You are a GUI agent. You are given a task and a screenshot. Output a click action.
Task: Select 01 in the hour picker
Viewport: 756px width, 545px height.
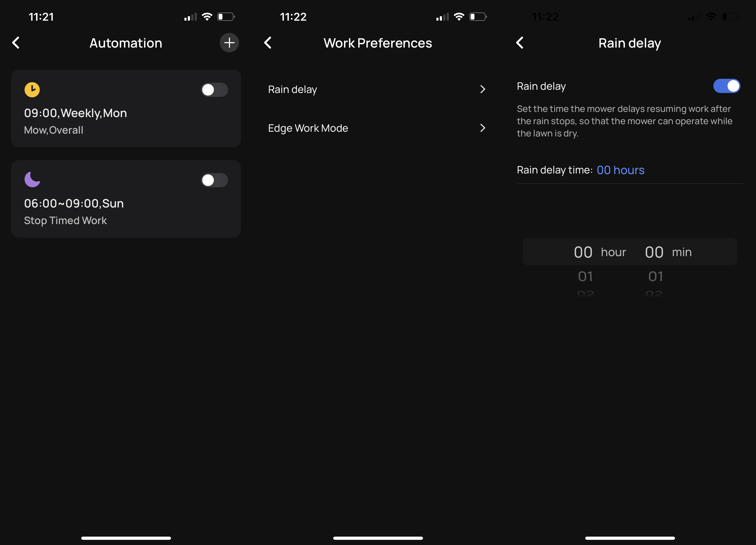(x=585, y=277)
